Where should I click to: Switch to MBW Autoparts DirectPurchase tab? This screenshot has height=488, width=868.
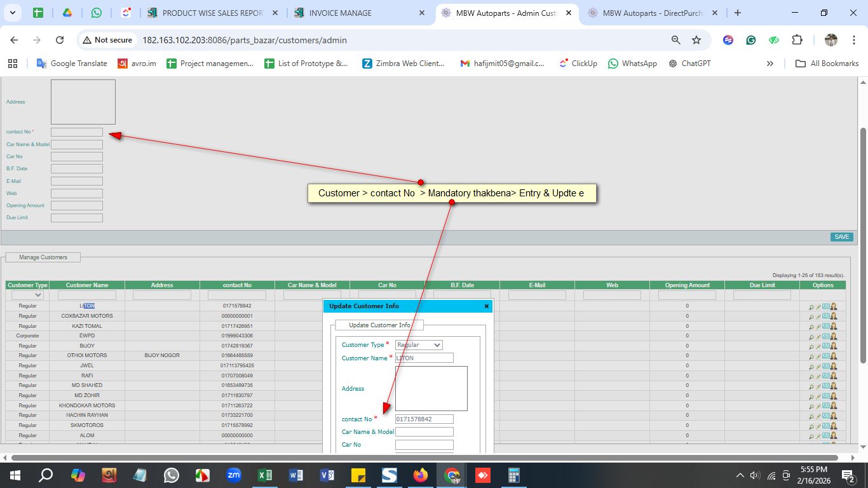(653, 13)
